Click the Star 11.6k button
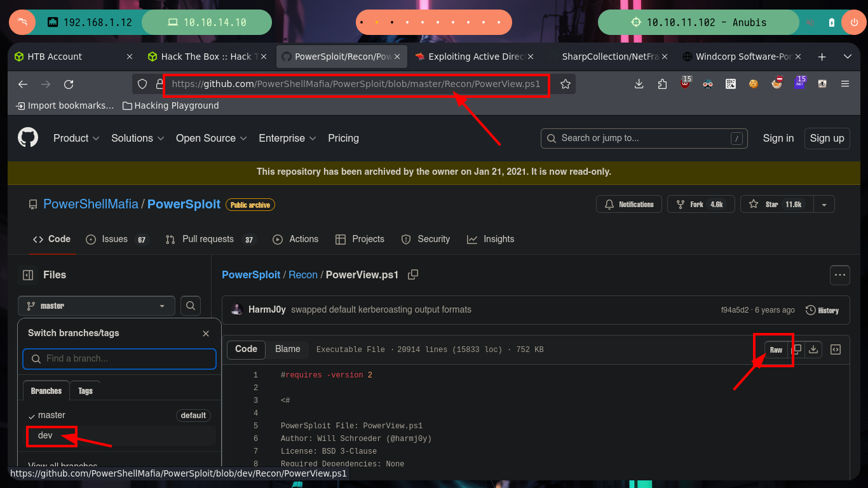Screen dimensions: 868x488 pos(777,205)
